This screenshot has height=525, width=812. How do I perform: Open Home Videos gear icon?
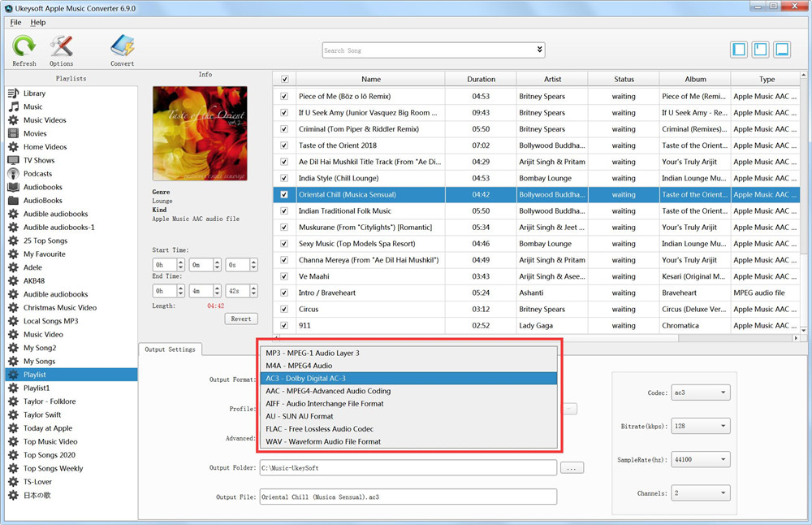pyautogui.click(x=14, y=147)
